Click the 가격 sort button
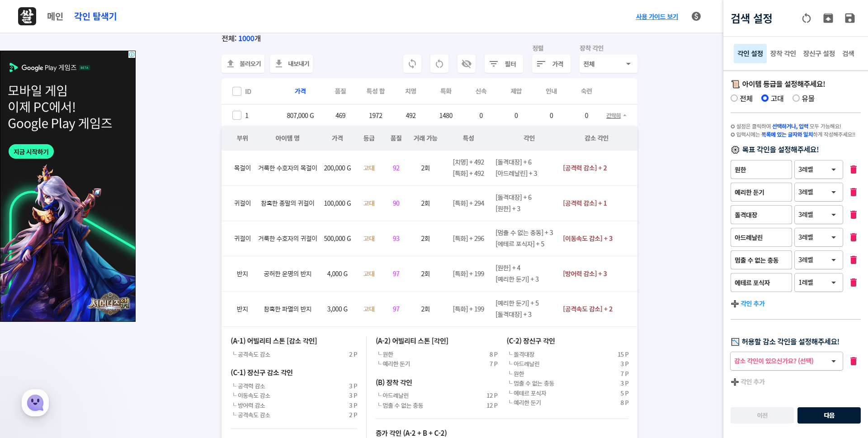 [x=551, y=64]
